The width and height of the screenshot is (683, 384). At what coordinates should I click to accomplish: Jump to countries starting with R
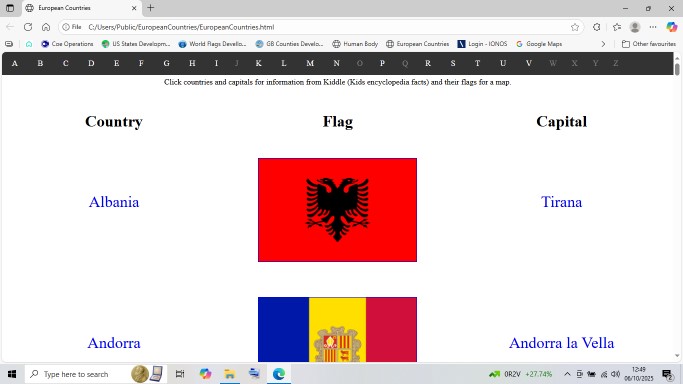[428, 63]
